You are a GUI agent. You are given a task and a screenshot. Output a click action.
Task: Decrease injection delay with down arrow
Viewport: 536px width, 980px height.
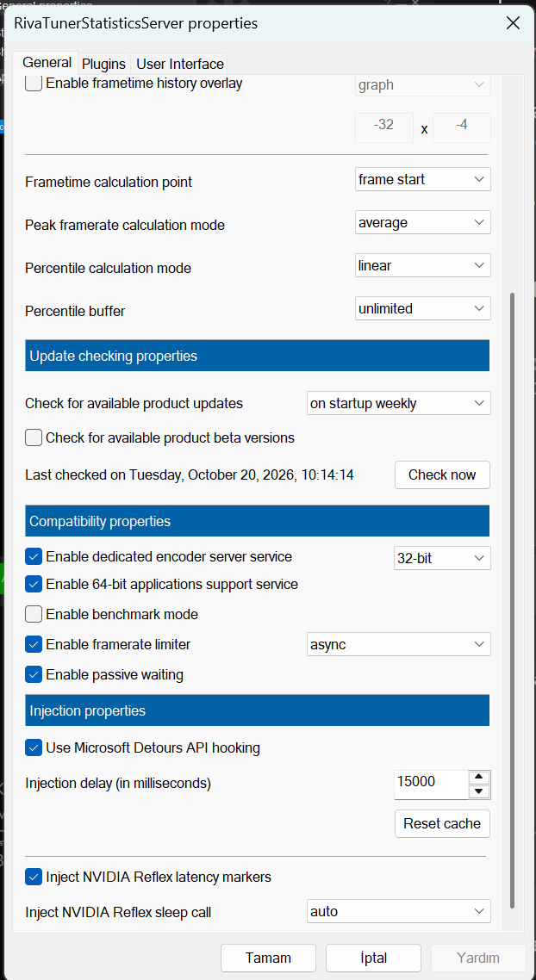point(479,792)
